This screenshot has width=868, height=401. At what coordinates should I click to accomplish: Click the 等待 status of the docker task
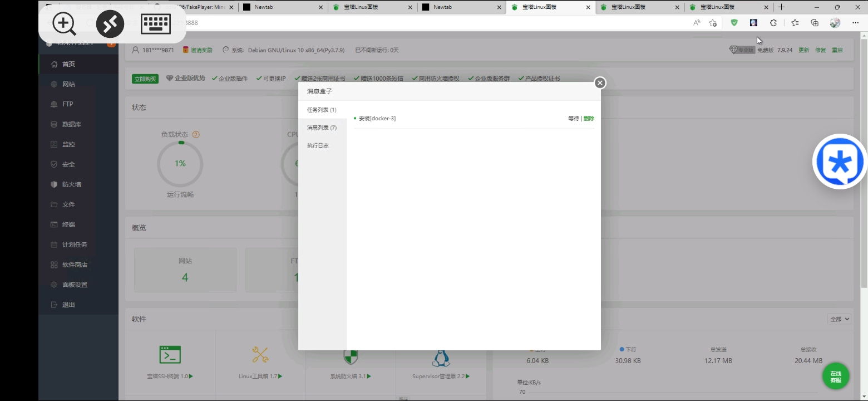point(573,119)
